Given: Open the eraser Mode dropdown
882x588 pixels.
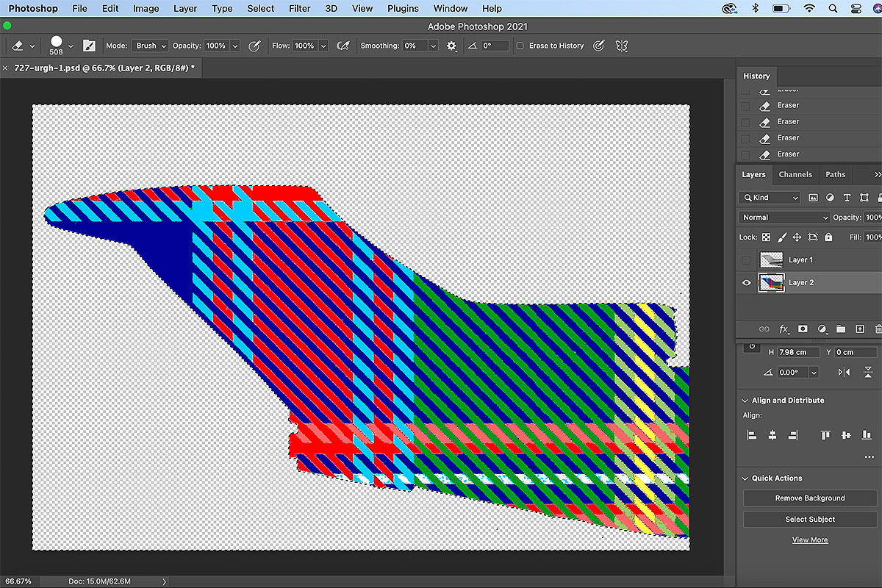Looking at the screenshot, I should [151, 46].
